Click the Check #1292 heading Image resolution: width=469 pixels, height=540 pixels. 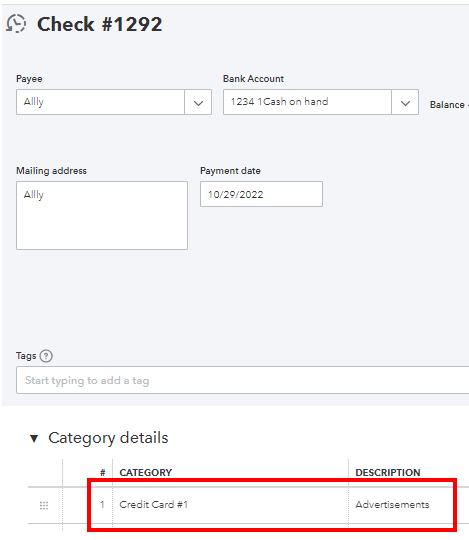[100, 24]
